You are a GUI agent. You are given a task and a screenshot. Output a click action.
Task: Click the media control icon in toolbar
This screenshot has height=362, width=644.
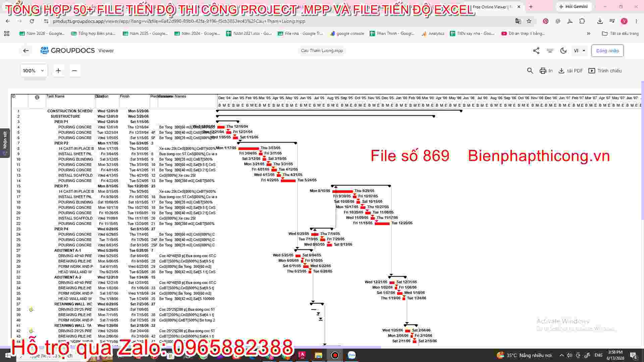tap(612, 21)
